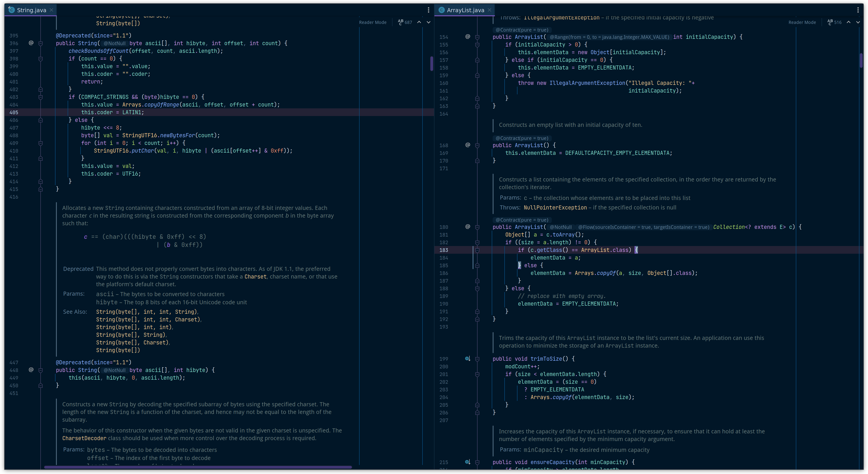
Task: Toggle a breakpoint on line number 183
Action: [444, 250]
